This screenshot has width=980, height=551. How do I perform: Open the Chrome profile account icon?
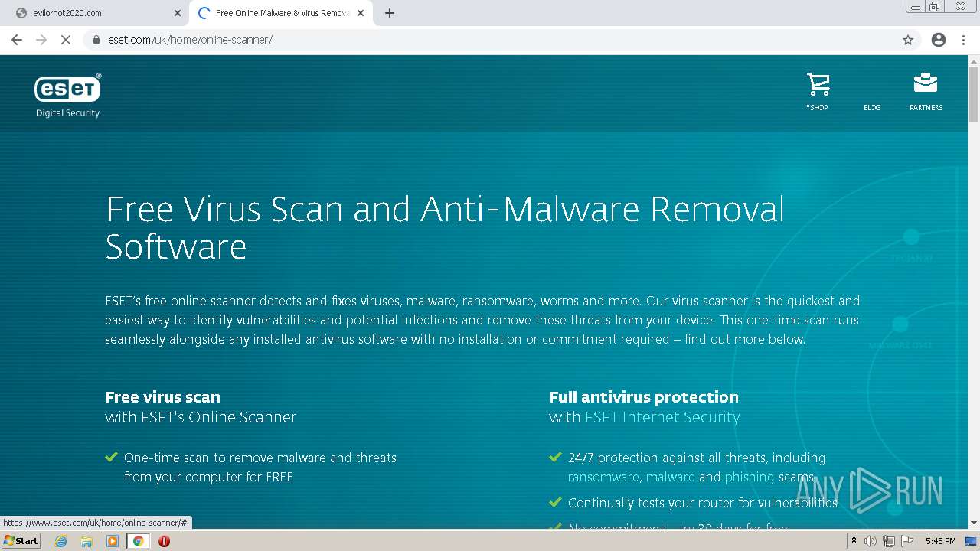tap(939, 40)
